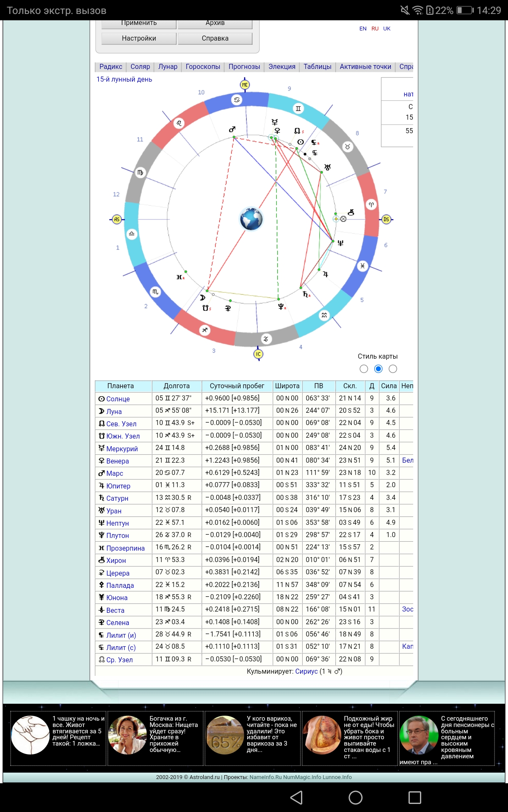The width and height of the screenshot is (508, 812).
Task: Switch language to EN
Action: pyautogui.click(x=363, y=28)
